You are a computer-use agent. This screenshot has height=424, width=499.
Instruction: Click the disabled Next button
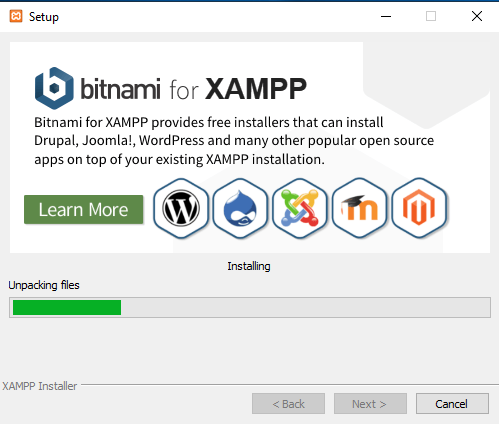pos(370,404)
